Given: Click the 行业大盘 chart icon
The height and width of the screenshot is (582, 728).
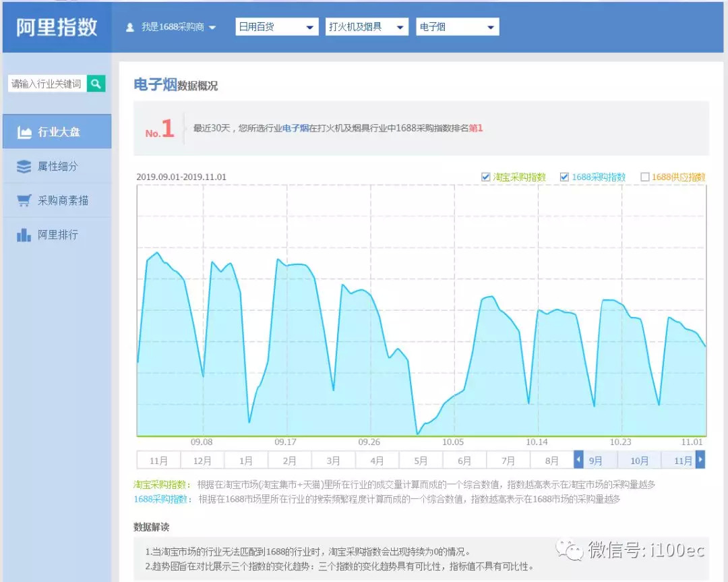Looking at the screenshot, I should coord(24,132).
